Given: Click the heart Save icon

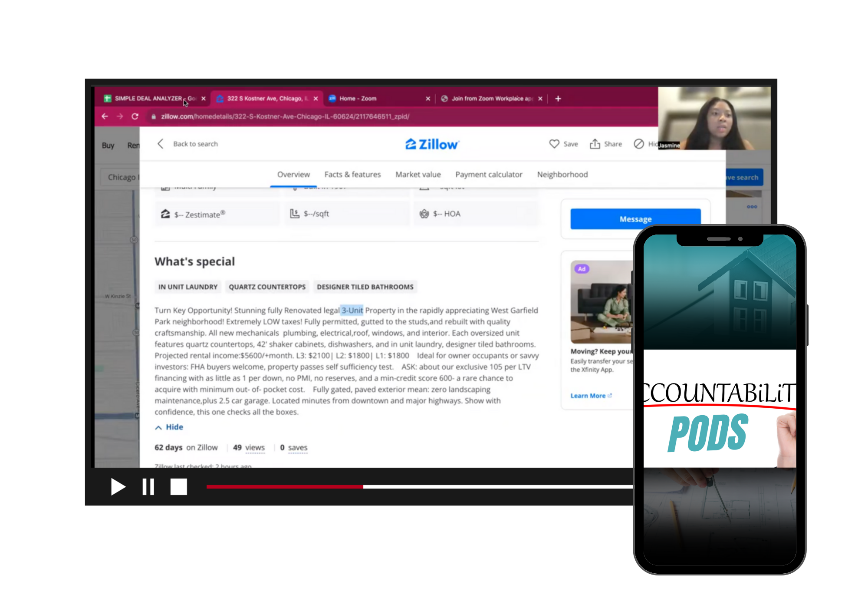Looking at the screenshot, I should [x=554, y=144].
